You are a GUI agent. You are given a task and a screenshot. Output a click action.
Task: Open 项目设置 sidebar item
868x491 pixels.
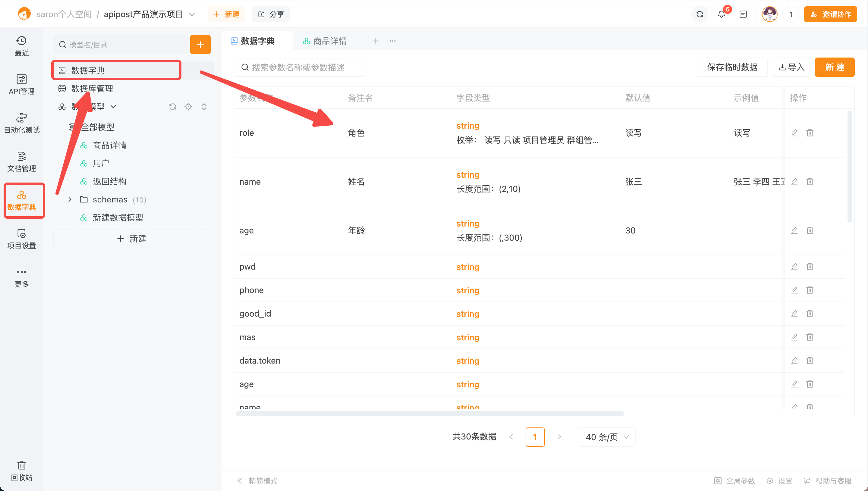coord(22,239)
